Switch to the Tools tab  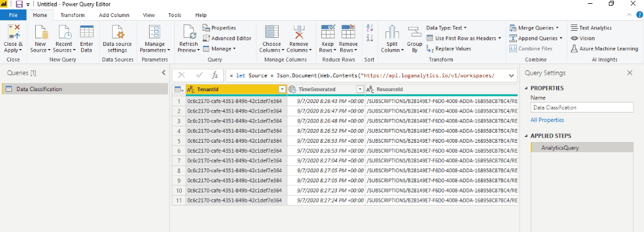175,15
